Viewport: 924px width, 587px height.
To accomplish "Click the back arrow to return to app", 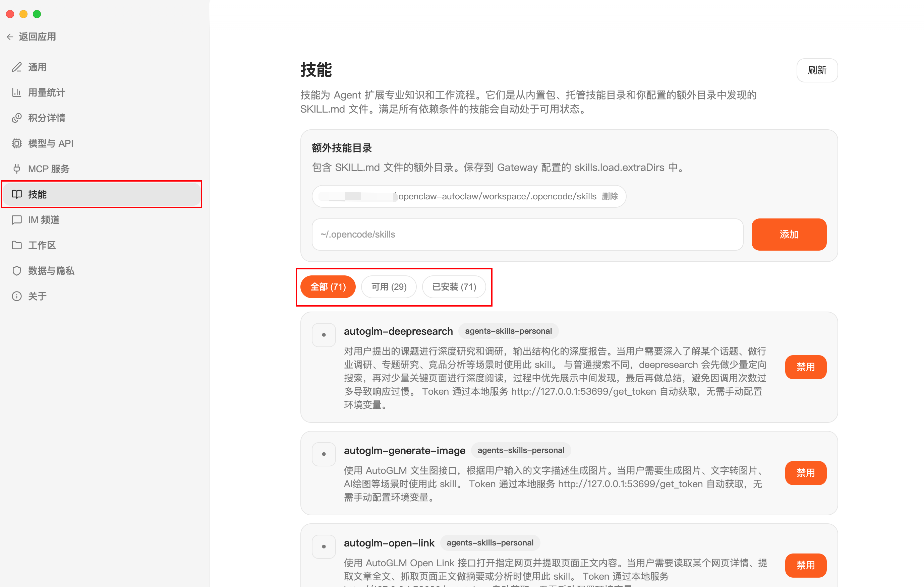I will pos(10,37).
